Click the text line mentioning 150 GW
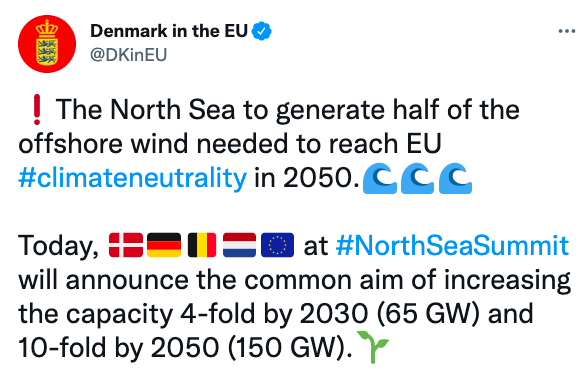 click(x=185, y=348)
